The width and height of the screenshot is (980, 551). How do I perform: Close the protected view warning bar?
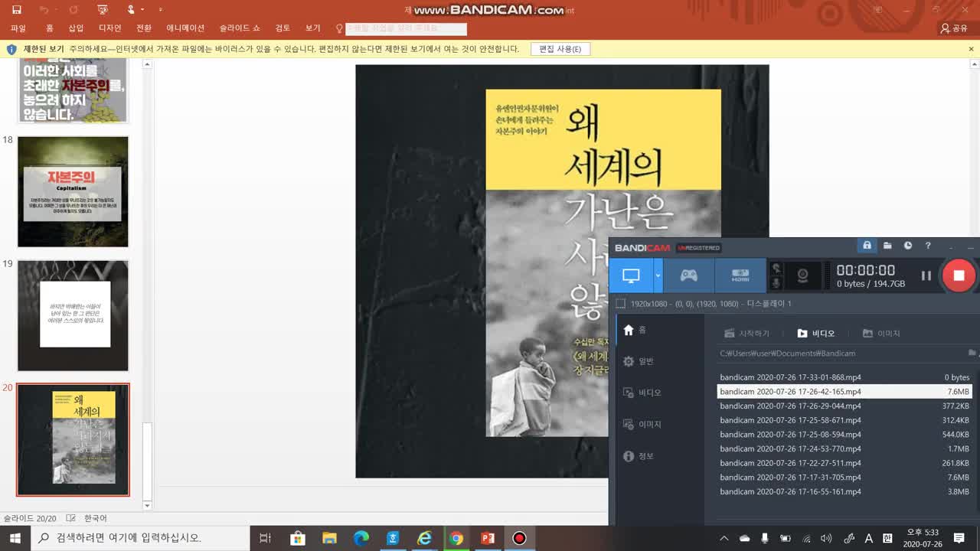click(972, 49)
